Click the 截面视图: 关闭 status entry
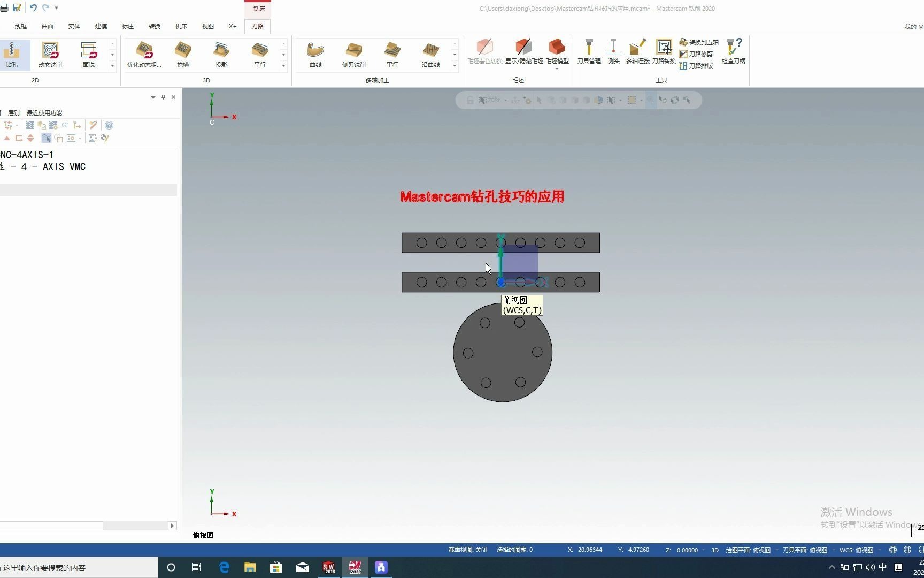This screenshot has width=924, height=578. 467,550
